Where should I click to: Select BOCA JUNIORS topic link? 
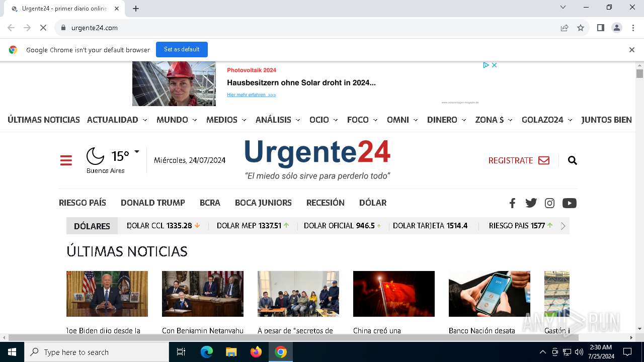[263, 203]
